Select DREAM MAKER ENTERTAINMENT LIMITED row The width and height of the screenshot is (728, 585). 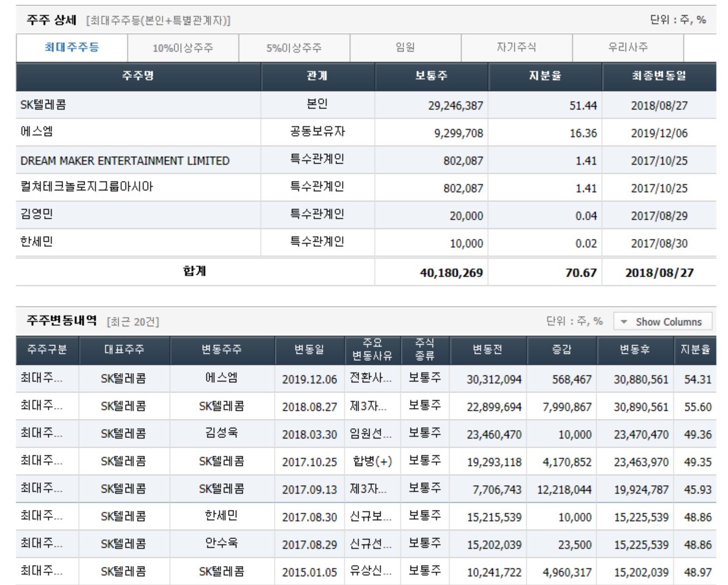[366, 160]
